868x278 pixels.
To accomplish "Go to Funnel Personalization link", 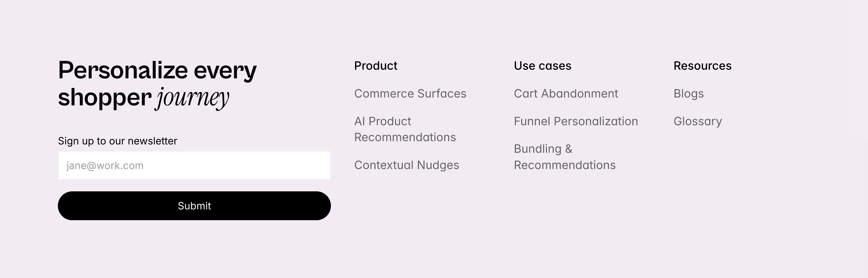I will click(576, 121).
